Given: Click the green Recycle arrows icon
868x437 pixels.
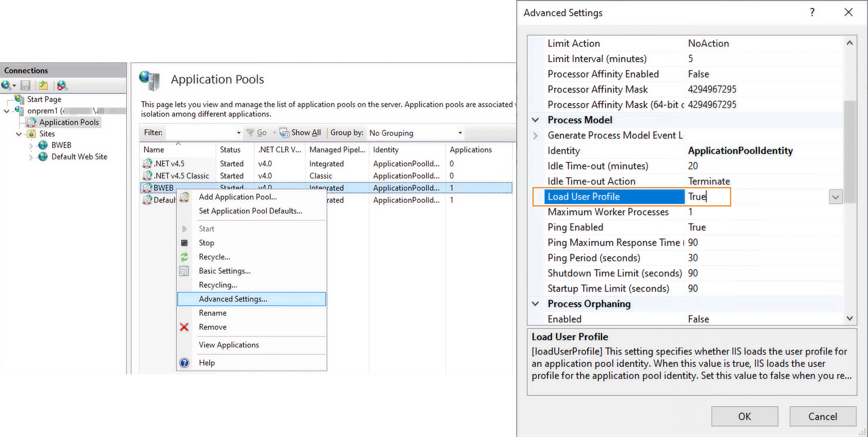Looking at the screenshot, I should tap(184, 257).
